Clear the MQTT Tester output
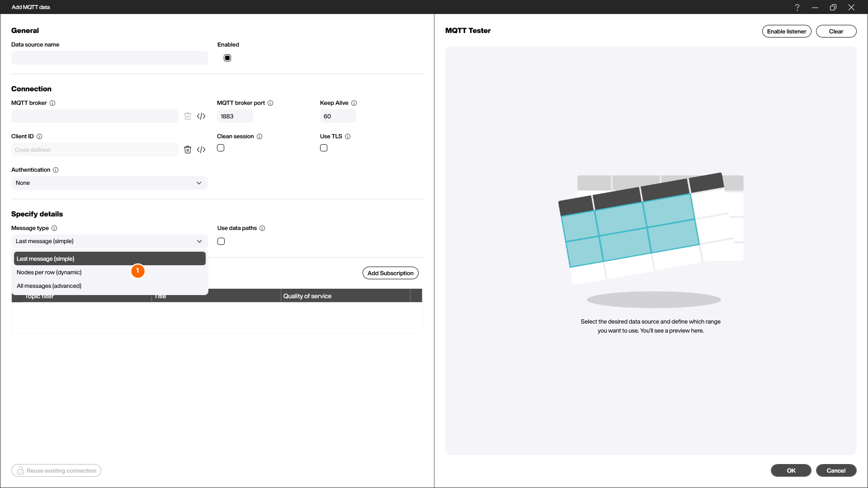 pos(836,31)
